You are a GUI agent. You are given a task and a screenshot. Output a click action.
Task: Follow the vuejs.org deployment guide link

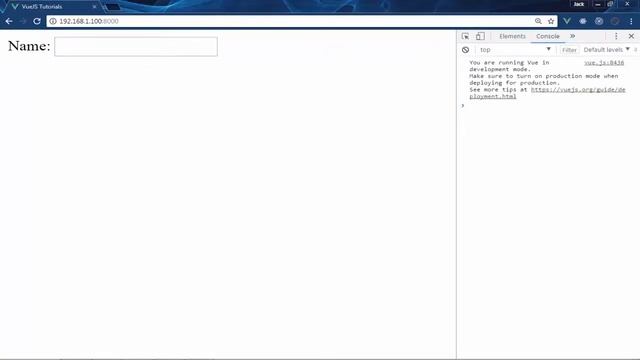tap(547, 93)
